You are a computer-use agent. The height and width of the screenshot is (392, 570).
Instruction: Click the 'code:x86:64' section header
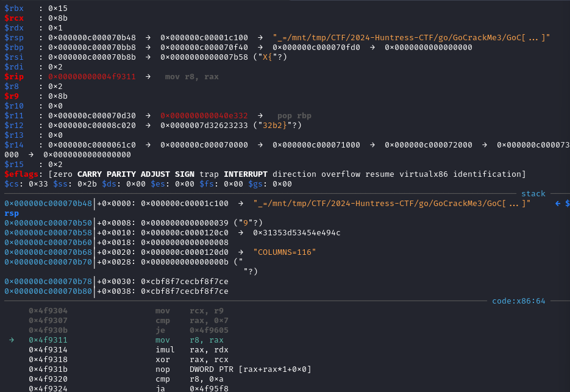(518, 301)
